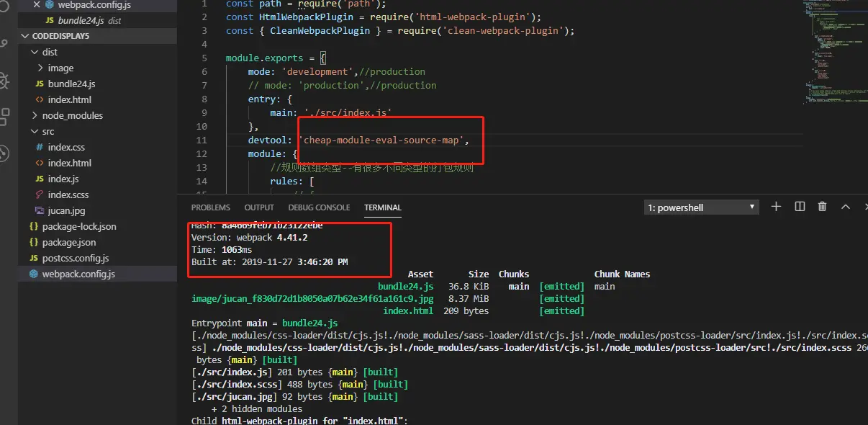This screenshot has width=868, height=425.
Task: Create a new terminal with plus icon
Action: 776,207
